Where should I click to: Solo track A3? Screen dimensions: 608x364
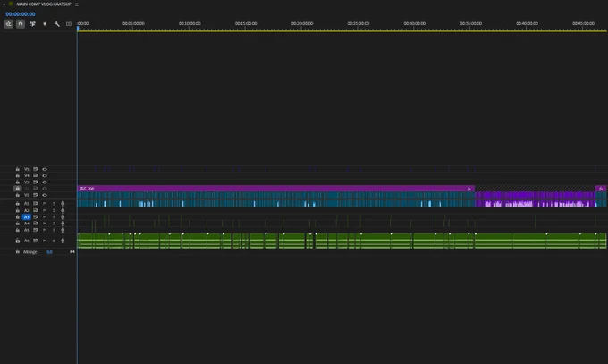point(54,217)
